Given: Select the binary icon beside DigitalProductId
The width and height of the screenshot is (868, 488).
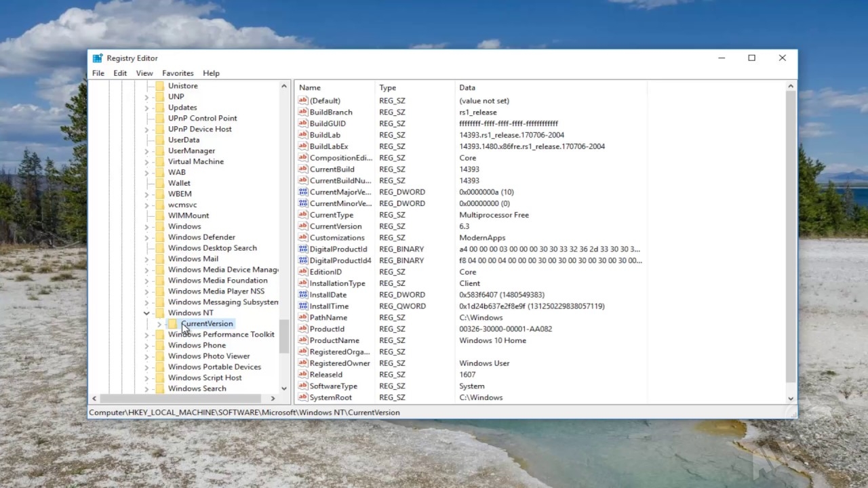Looking at the screenshot, I should [303, 249].
